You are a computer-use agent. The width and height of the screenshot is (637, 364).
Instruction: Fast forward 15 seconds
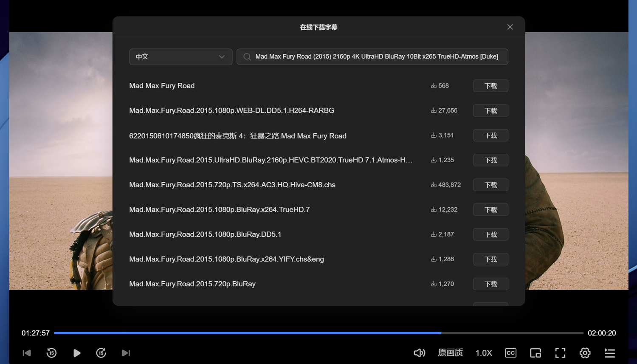pos(101,353)
